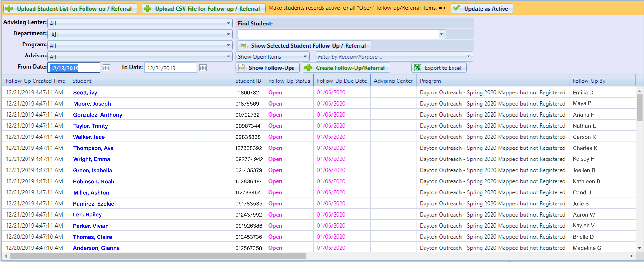The image size is (644, 262).
Task: Open student Scott, ivy link
Action: (85, 92)
